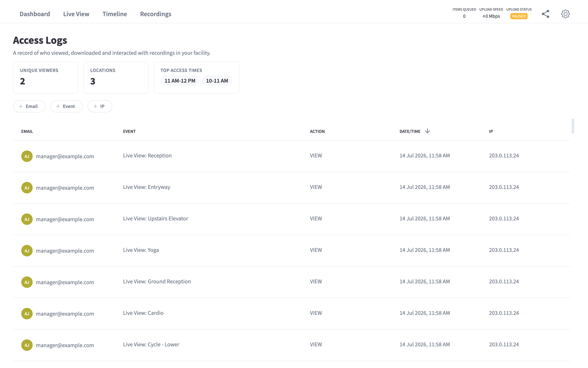Click date/time in Upstairs Elevator row

pos(424,219)
